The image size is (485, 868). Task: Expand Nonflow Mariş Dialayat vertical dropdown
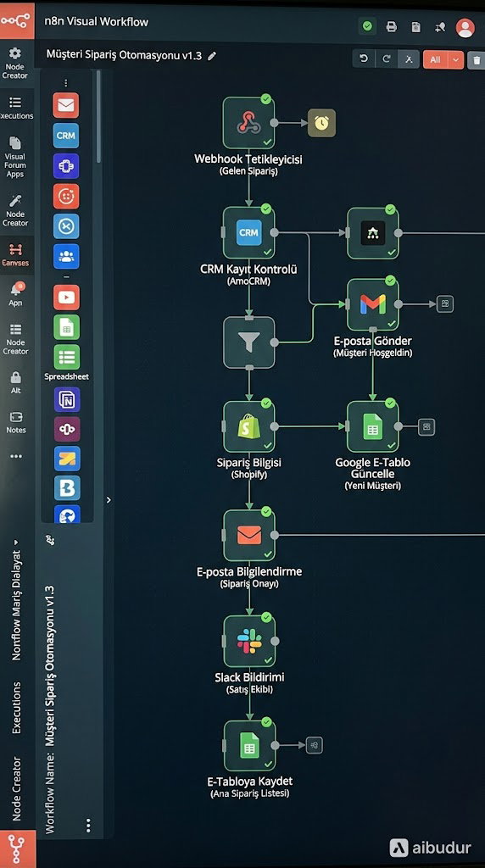pyautogui.click(x=16, y=599)
